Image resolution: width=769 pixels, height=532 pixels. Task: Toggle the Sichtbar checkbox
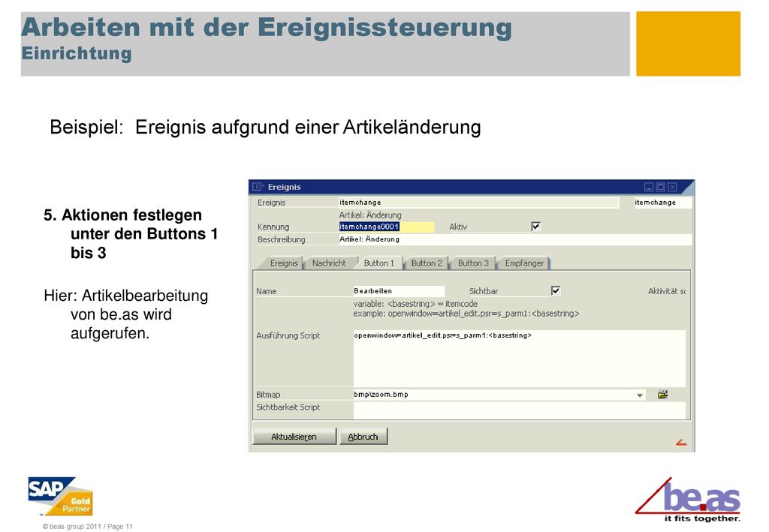pyautogui.click(x=556, y=290)
